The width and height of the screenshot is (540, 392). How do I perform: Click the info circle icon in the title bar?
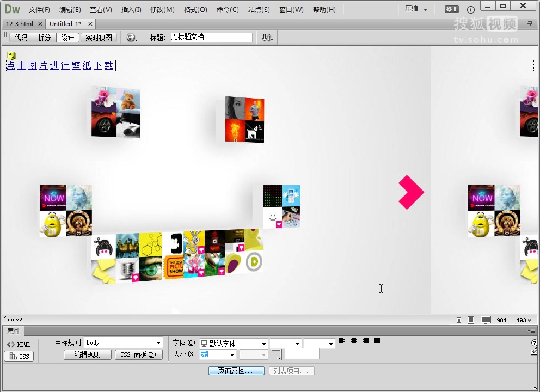[x=470, y=10]
